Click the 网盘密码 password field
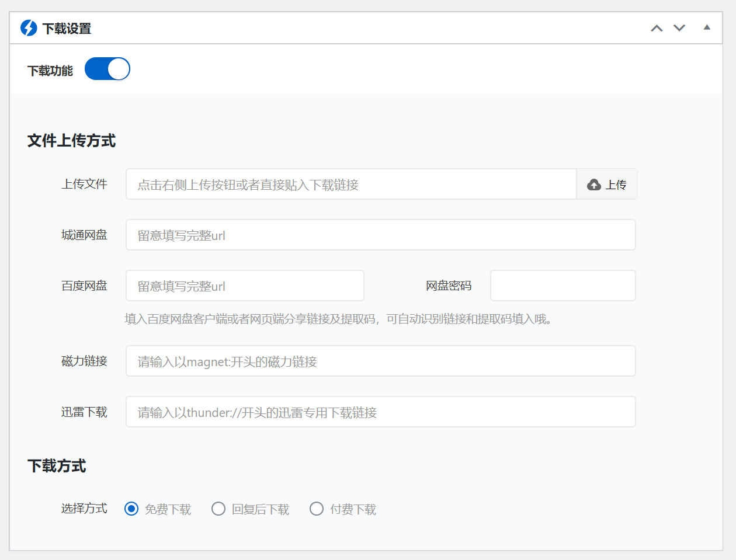The image size is (736, 560). [x=563, y=286]
